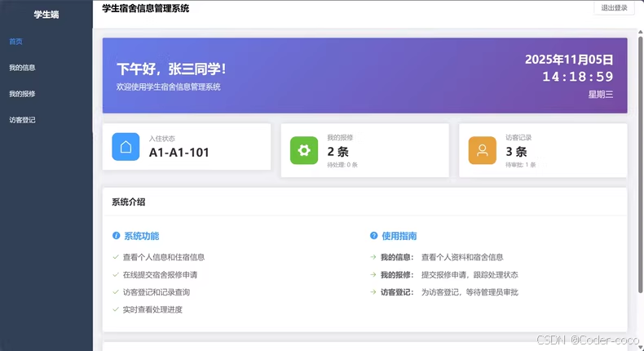The height and width of the screenshot is (351, 644).
Task: Open 我的信息 in the sidebar
Action: pos(46,68)
